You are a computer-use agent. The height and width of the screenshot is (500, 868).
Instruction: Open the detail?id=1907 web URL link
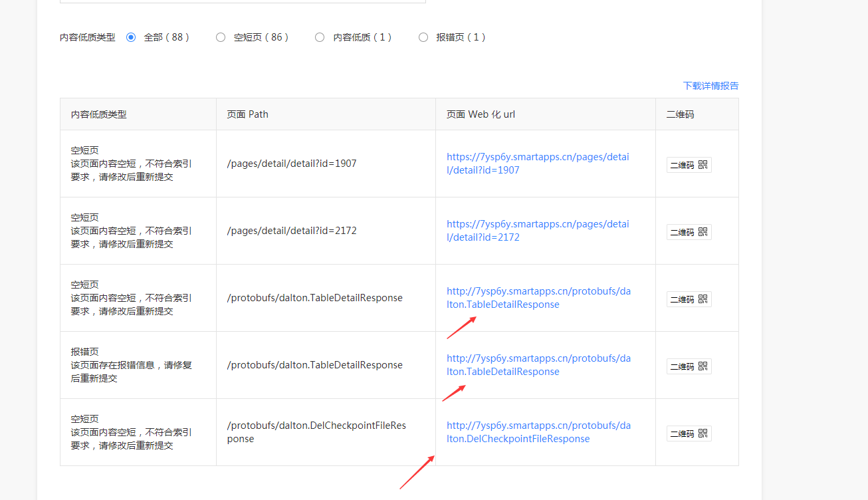(538, 164)
